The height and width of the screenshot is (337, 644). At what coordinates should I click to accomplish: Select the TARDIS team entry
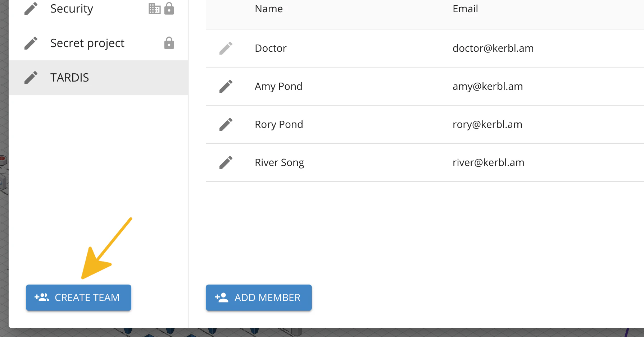[x=98, y=78]
